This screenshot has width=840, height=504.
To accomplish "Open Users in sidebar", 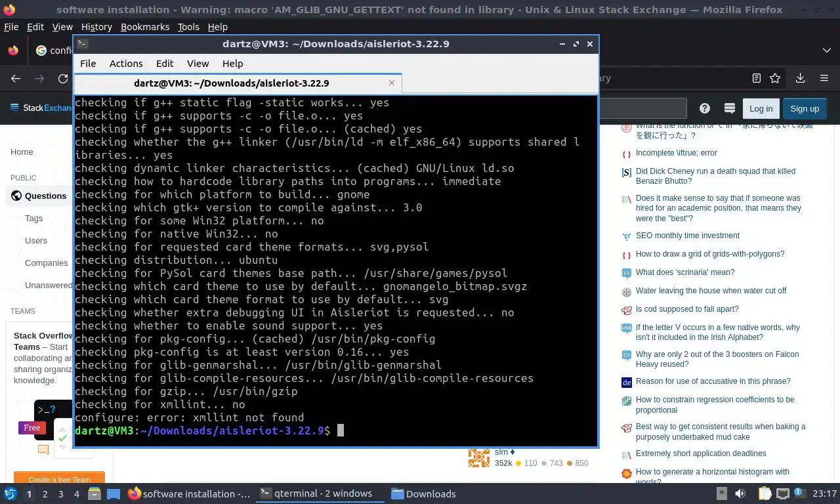I will (x=36, y=240).
